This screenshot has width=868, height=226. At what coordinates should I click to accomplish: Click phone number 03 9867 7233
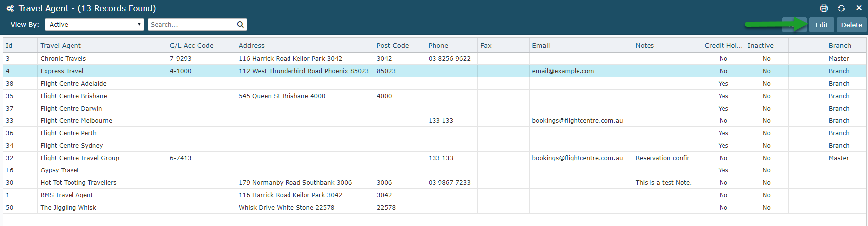click(x=449, y=182)
